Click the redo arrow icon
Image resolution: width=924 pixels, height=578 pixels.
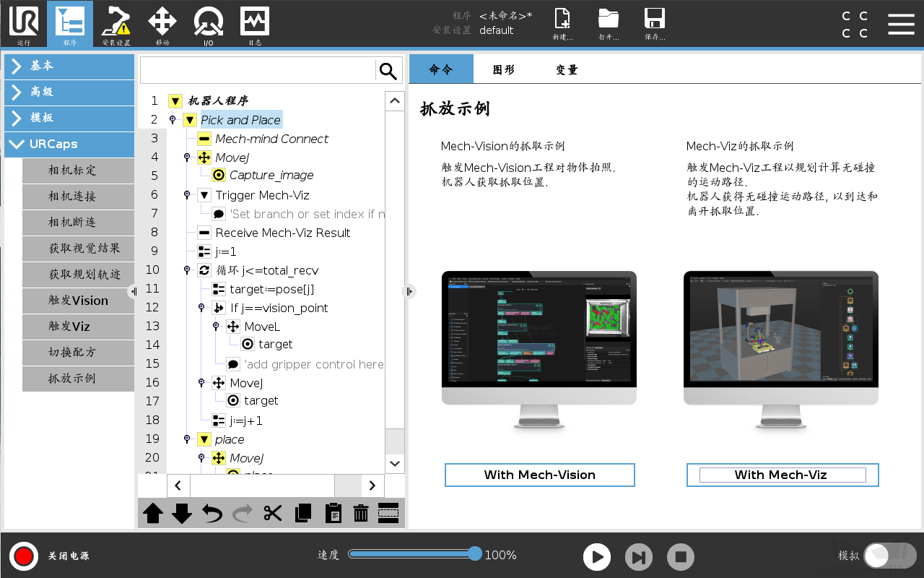[243, 514]
